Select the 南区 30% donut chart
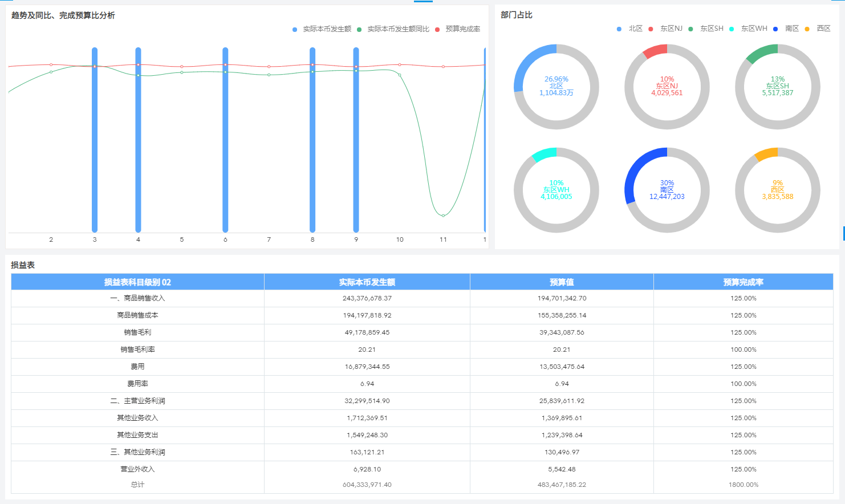The height and width of the screenshot is (504, 845). click(x=667, y=190)
